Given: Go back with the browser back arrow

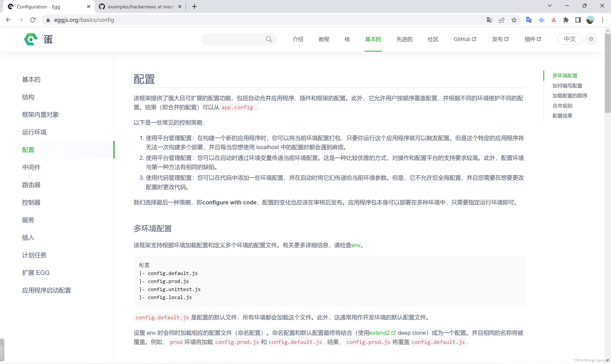Looking at the screenshot, I should coord(9,20).
